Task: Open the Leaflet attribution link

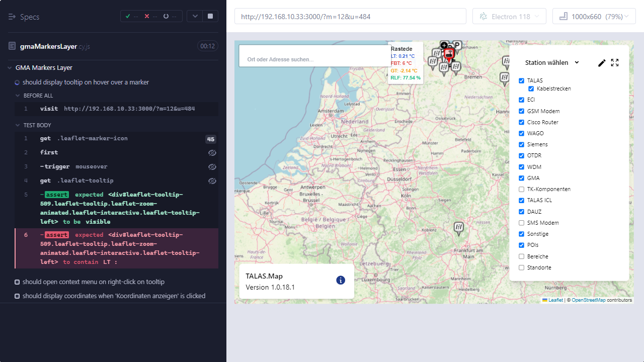Action: click(x=555, y=300)
